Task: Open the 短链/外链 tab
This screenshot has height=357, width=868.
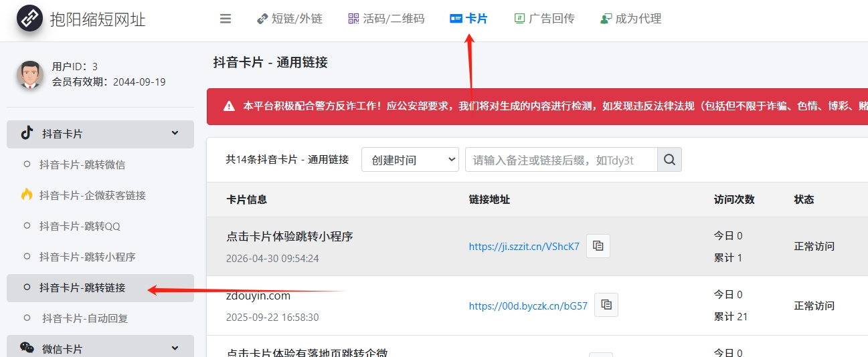Action: pos(290,19)
